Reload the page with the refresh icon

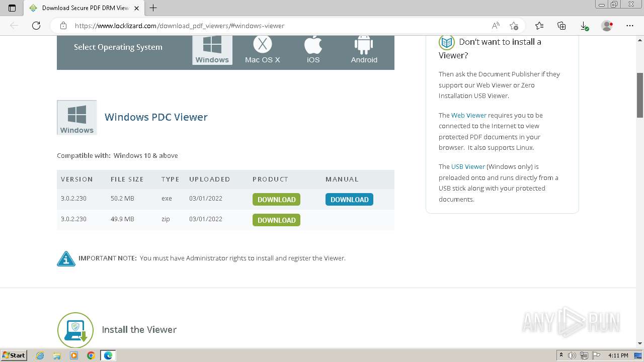36,26
